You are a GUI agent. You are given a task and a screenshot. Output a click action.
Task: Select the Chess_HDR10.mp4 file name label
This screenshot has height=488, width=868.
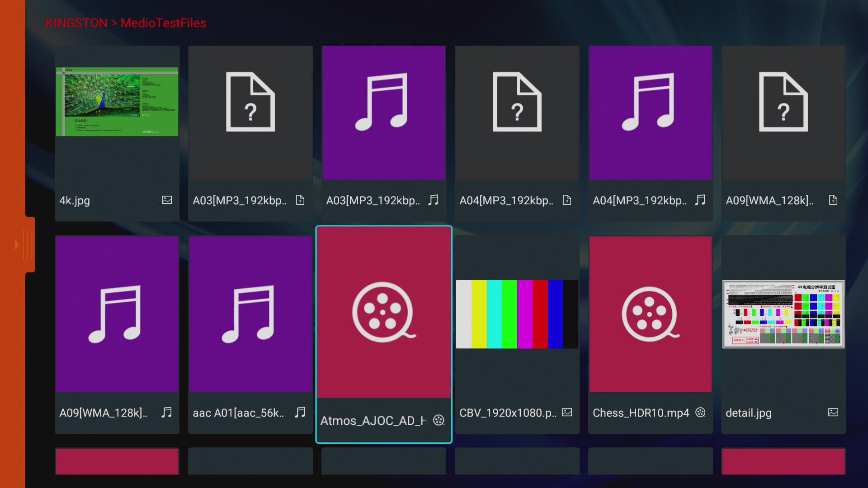tap(641, 413)
